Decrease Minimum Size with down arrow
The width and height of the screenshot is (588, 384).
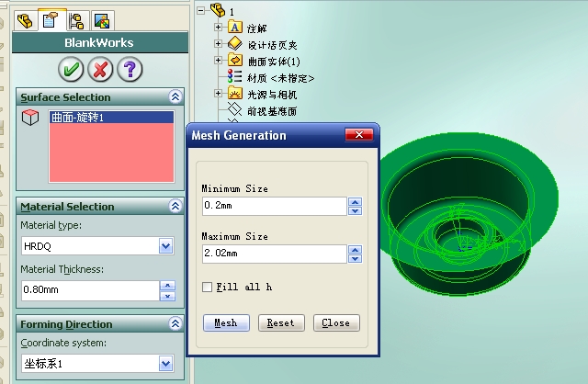tap(356, 210)
